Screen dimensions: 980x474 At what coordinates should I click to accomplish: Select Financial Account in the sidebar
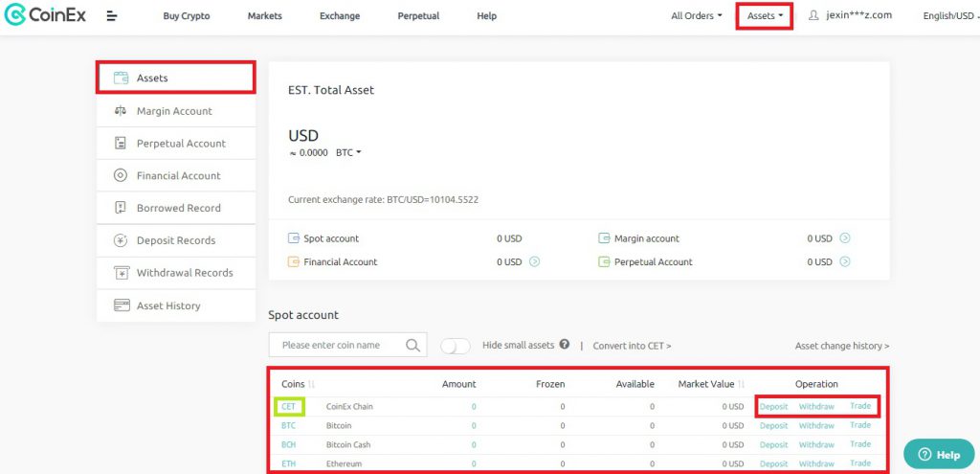pos(176,176)
